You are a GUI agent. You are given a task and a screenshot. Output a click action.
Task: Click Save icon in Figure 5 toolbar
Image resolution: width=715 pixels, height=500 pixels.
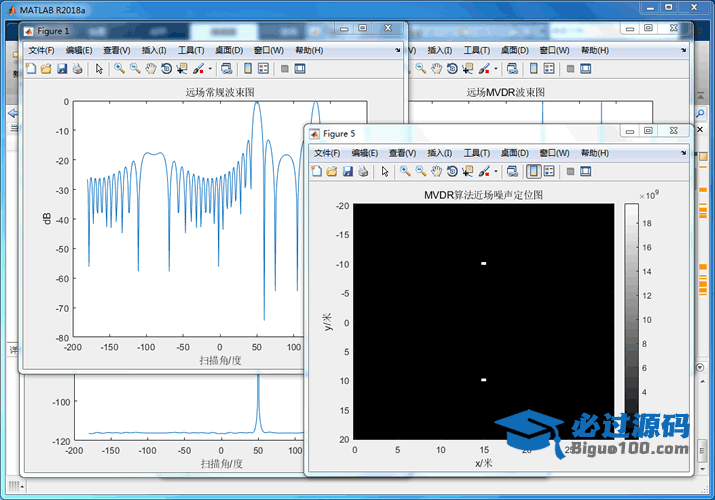[348, 171]
